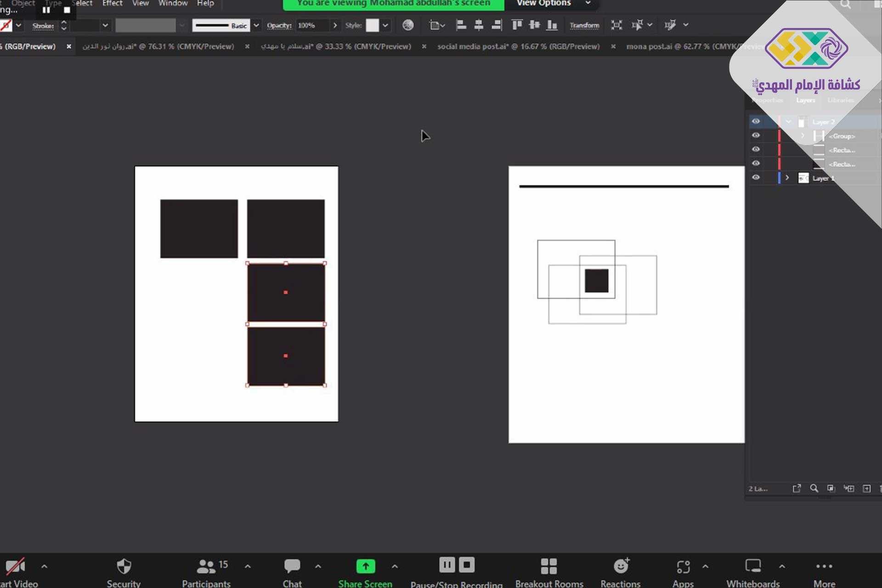The image size is (882, 588).
Task: Toggle Layer 2 visibility eye
Action: (x=756, y=121)
